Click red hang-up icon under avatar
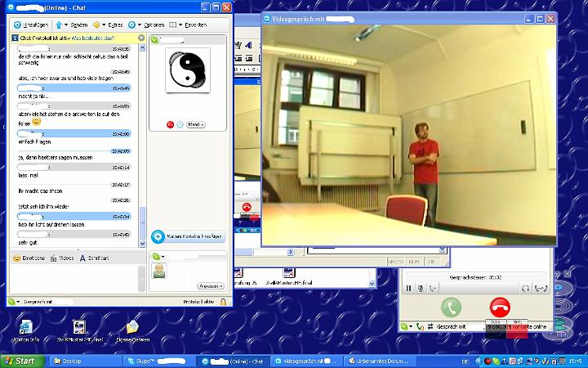The width and height of the screenshot is (588, 368). point(170,124)
